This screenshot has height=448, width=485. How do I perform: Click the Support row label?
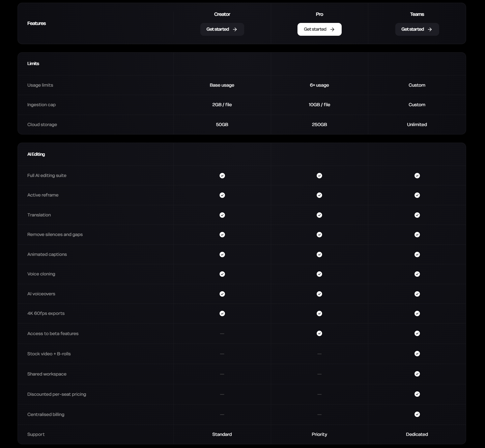click(x=36, y=434)
